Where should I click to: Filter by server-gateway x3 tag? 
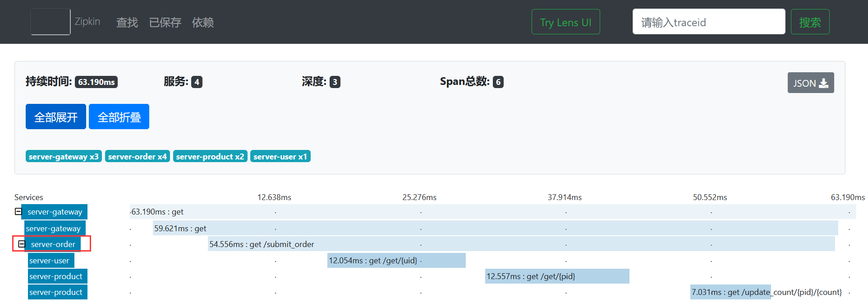click(x=64, y=156)
